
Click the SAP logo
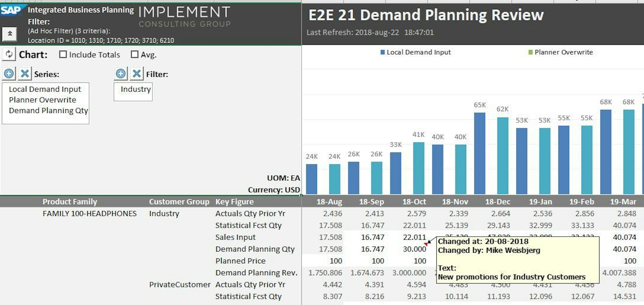point(11,10)
